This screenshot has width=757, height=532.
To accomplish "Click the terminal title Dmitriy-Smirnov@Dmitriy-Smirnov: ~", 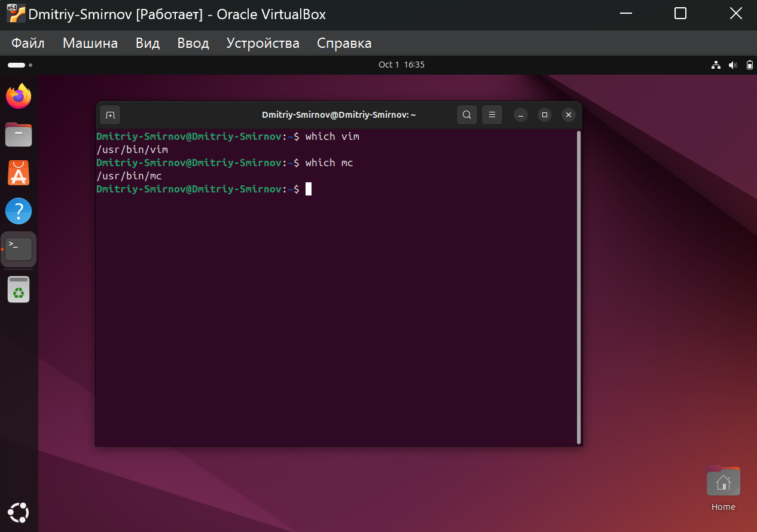I will coord(339,115).
